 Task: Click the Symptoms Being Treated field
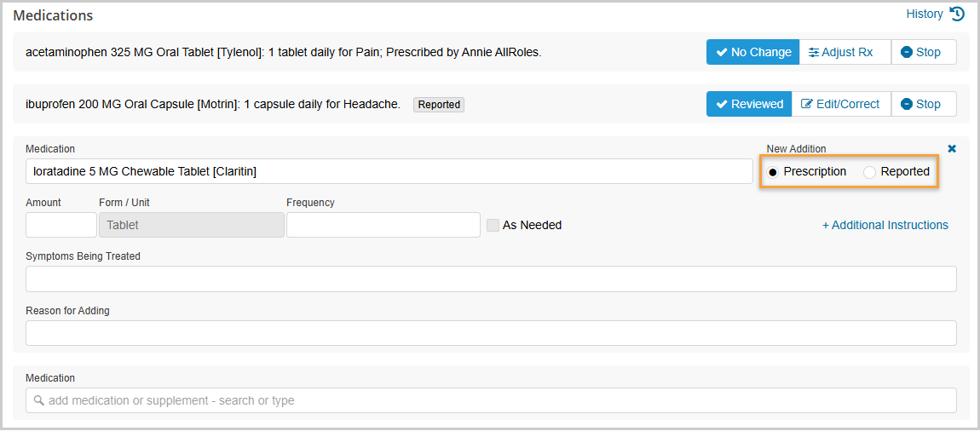pos(490,279)
